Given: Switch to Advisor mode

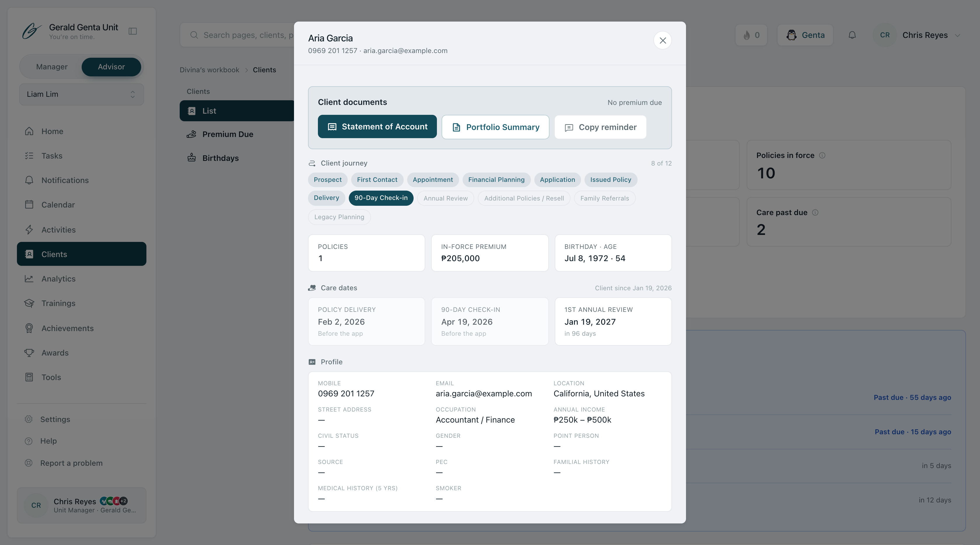Looking at the screenshot, I should 111,67.
